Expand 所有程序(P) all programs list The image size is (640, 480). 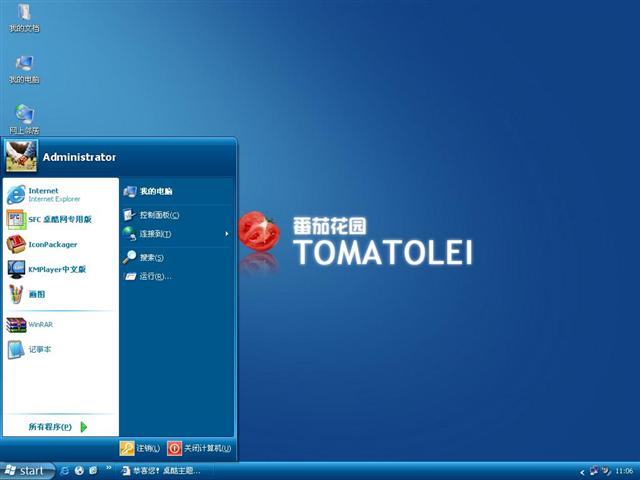pos(59,427)
